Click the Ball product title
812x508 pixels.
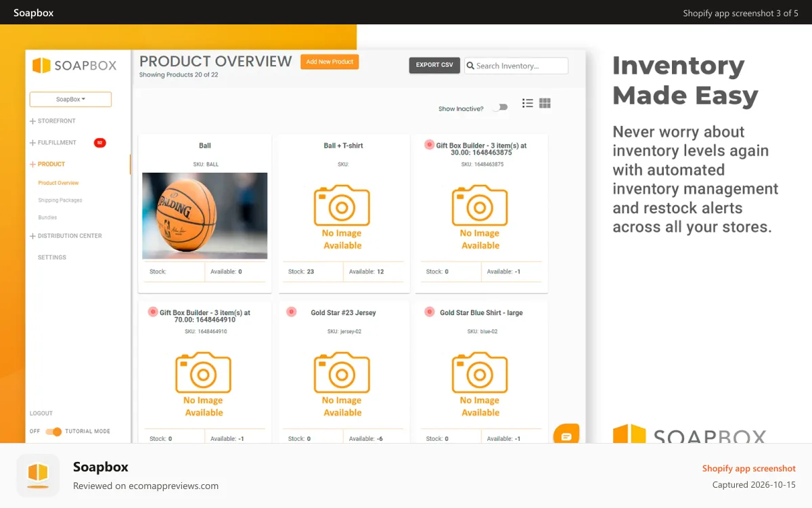pos(205,146)
